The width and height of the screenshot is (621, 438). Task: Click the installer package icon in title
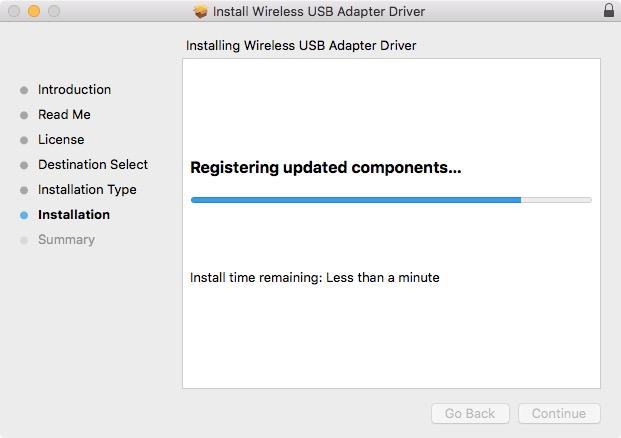pyautogui.click(x=200, y=12)
